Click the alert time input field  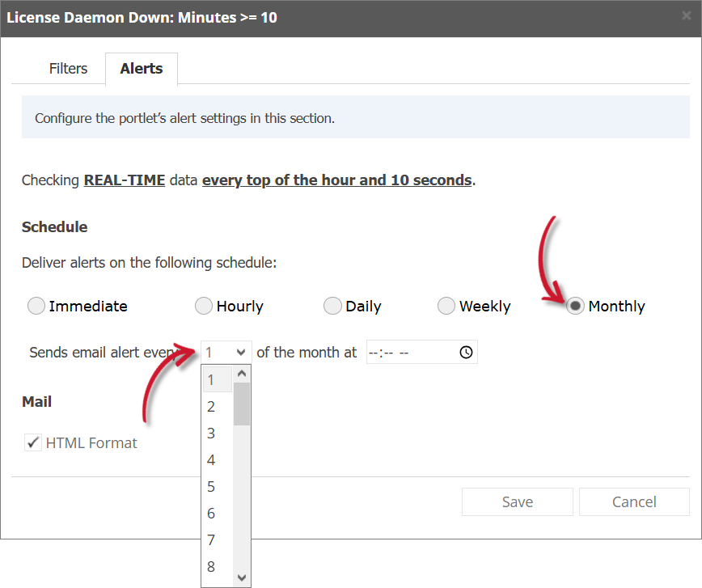pos(404,352)
